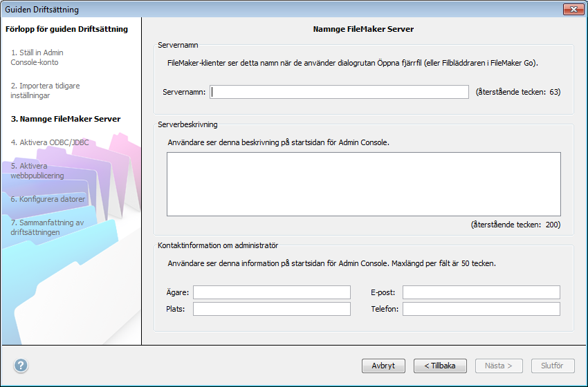588x387 pixels.
Task: Focus the E-post input field
Action: (481, 292)
